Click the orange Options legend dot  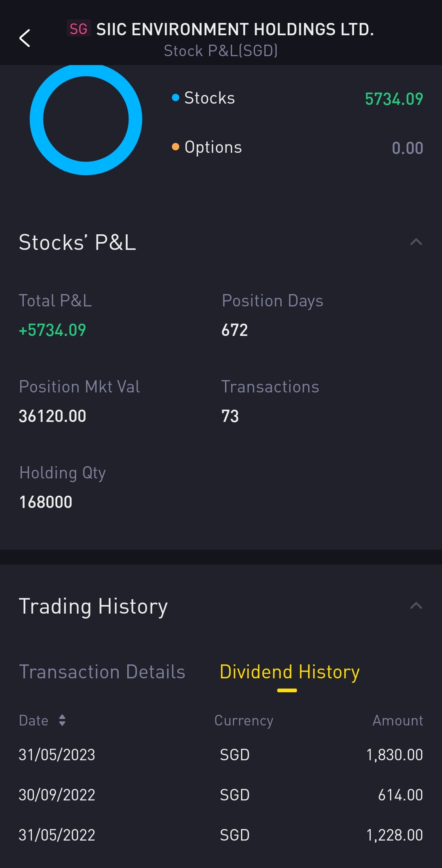click(176, 147)
